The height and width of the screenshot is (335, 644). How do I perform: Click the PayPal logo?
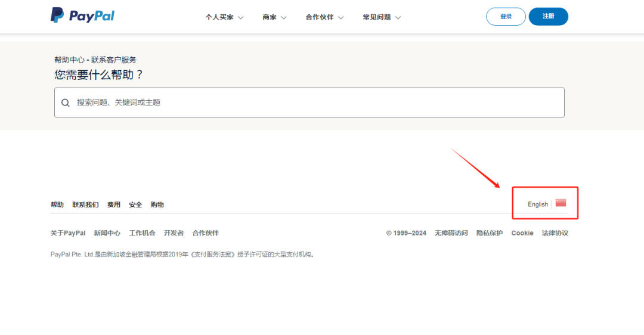[82, 16]
